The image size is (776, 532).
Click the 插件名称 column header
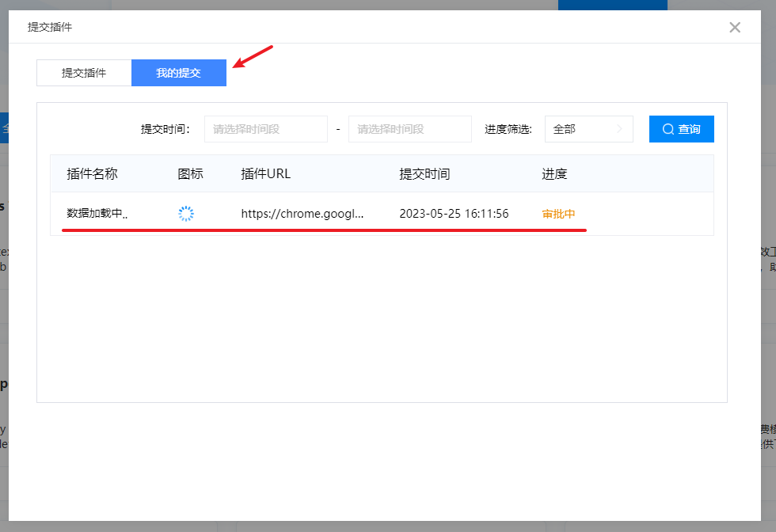[92, 174]
